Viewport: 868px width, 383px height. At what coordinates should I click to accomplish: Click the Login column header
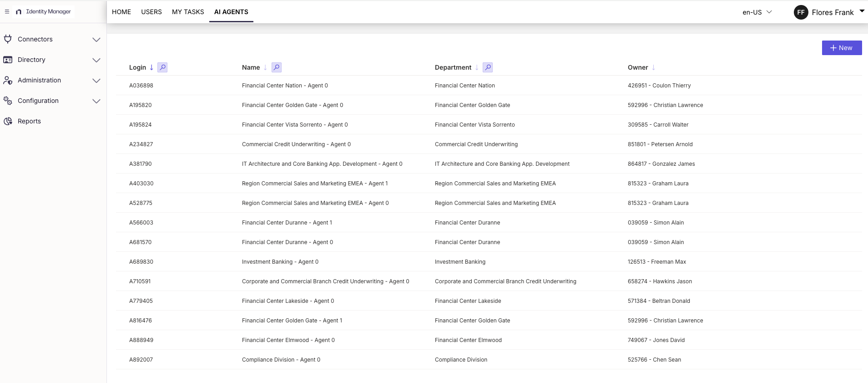point(137,67)
